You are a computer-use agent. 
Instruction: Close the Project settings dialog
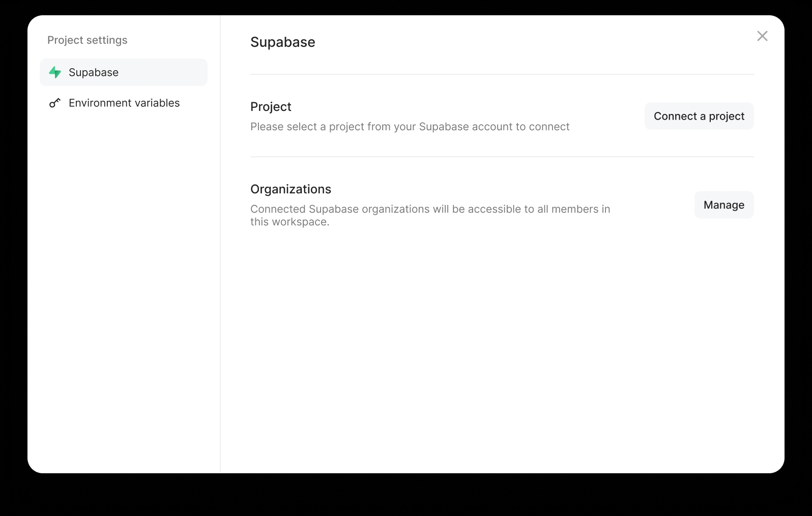tap(762, 36)
